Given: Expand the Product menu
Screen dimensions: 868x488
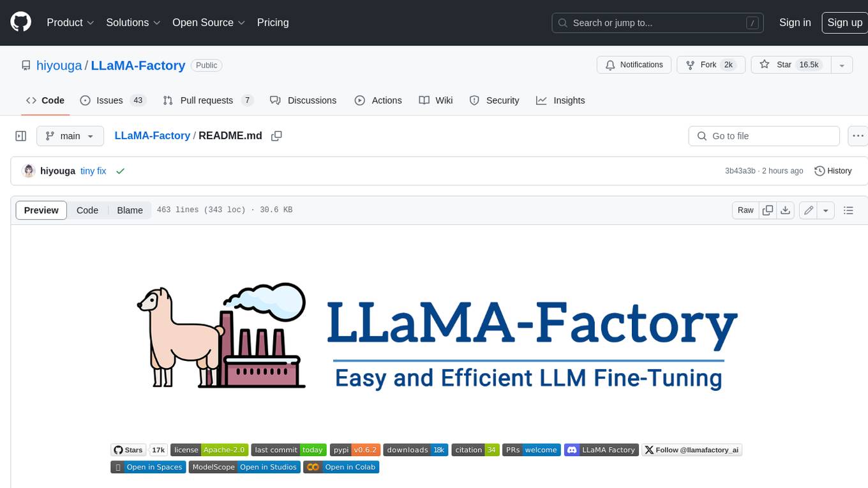Looking at the screenshot, I should click(x=70, y=22).
